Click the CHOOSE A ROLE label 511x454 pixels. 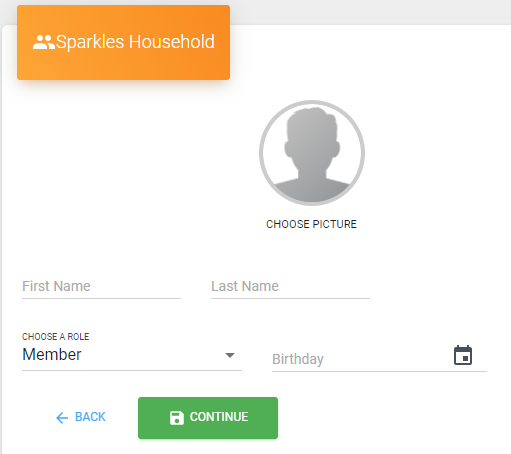coord(56,337)
